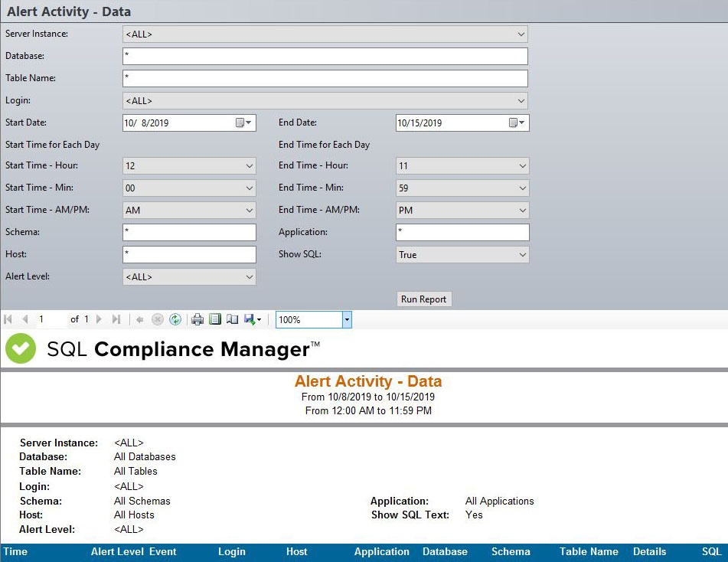
Task: Click the Table Name input field
Action: (325, 79)
